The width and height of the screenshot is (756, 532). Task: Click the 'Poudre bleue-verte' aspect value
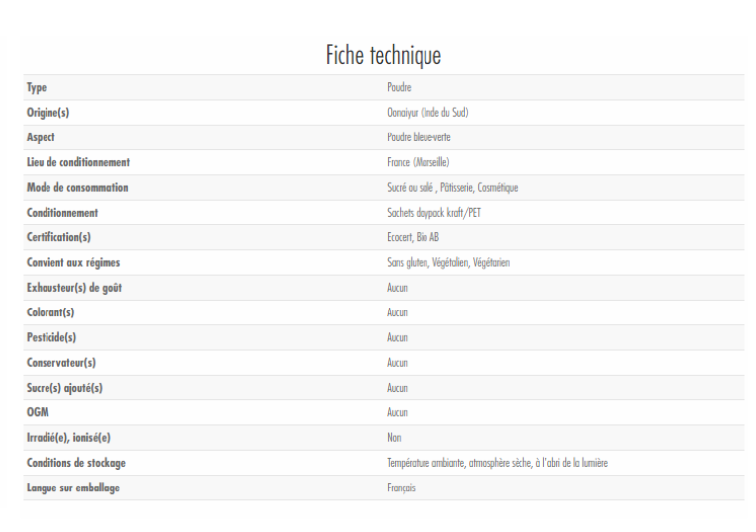click(419, 137)
